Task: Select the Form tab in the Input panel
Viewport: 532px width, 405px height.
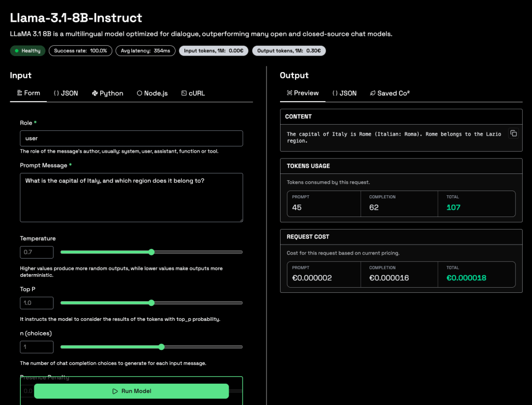Action: 28,93
